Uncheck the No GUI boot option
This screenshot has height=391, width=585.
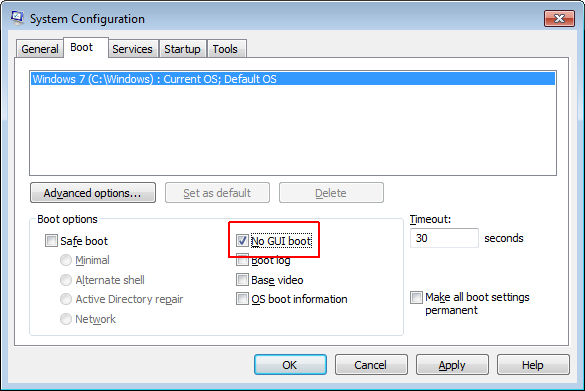(x=242, y=241)
